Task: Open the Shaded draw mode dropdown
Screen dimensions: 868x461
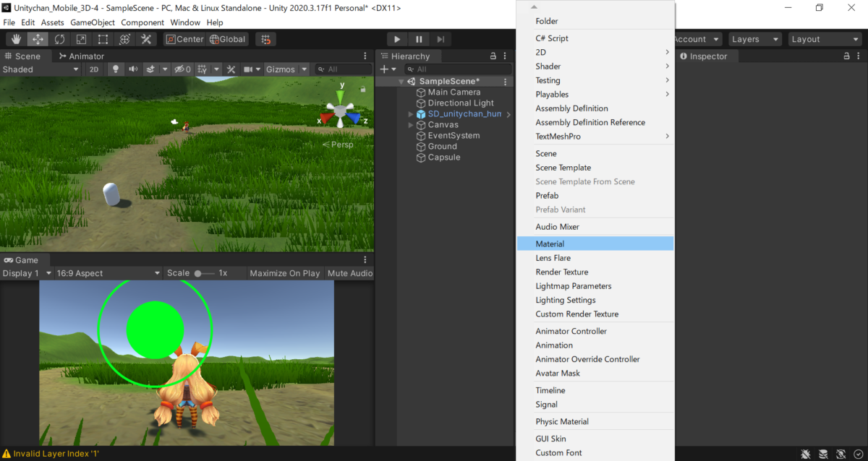Action: click(41, 69)
